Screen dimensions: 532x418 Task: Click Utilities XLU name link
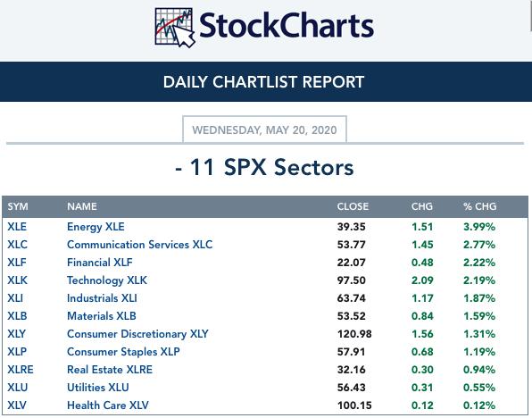click(98, 388)
